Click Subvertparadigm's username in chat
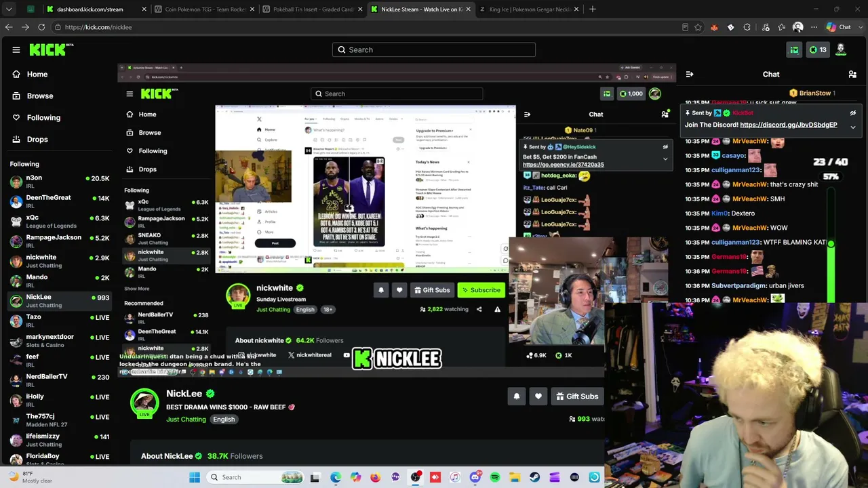The height and width of the screenshot is (488, 868). (739, 286)
